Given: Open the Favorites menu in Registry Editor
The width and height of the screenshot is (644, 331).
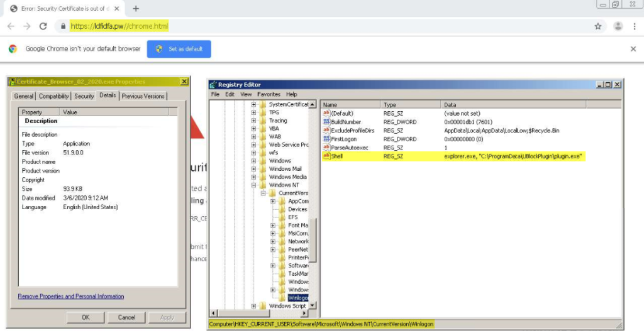Looking at the screenshot, I should pos(269,94).
